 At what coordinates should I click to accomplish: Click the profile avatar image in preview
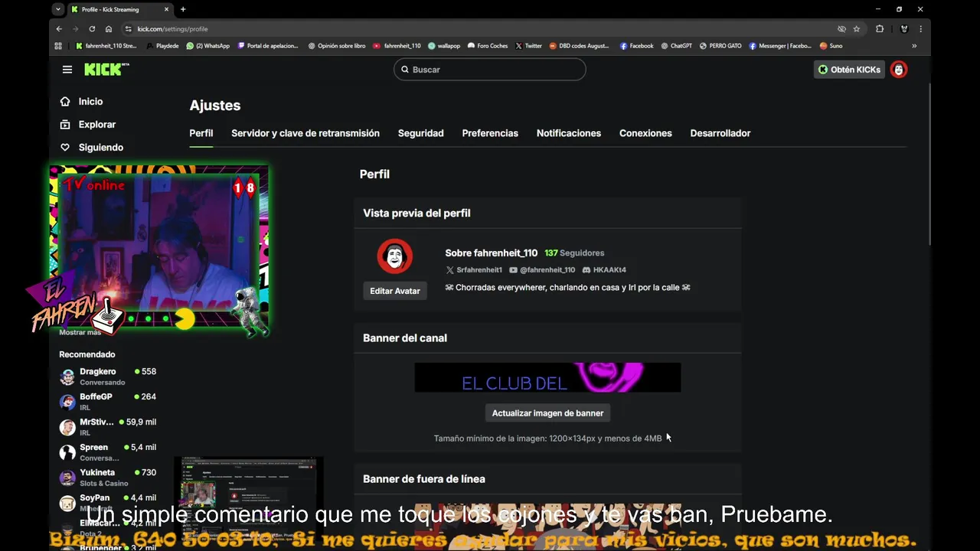pos(395,256)
